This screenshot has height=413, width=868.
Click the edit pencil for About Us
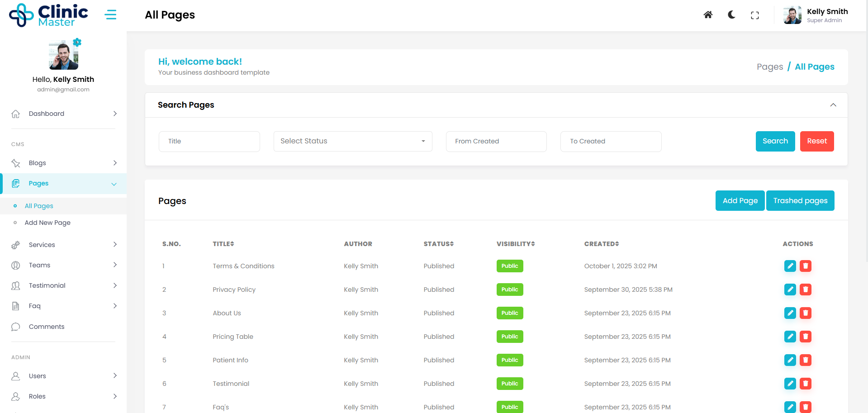click(790, 313)
